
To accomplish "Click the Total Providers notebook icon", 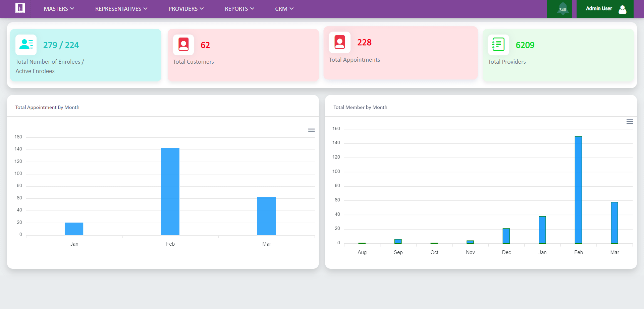I will click(498, 45).
